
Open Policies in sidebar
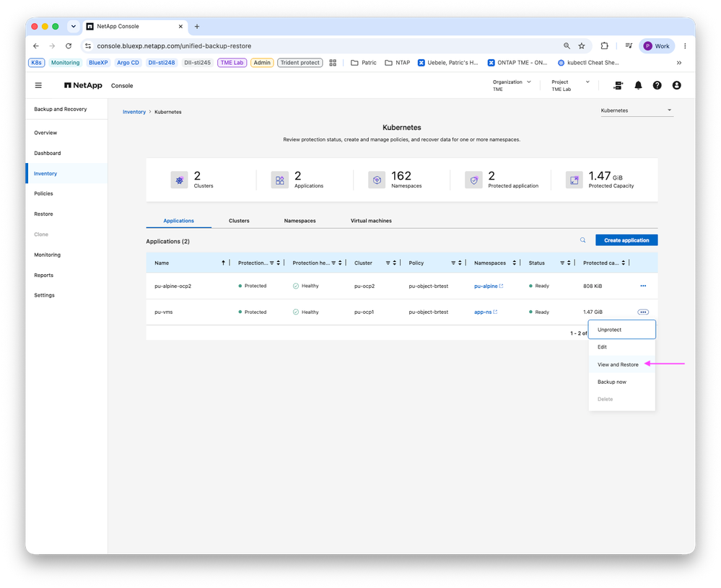tap(66, 193)
